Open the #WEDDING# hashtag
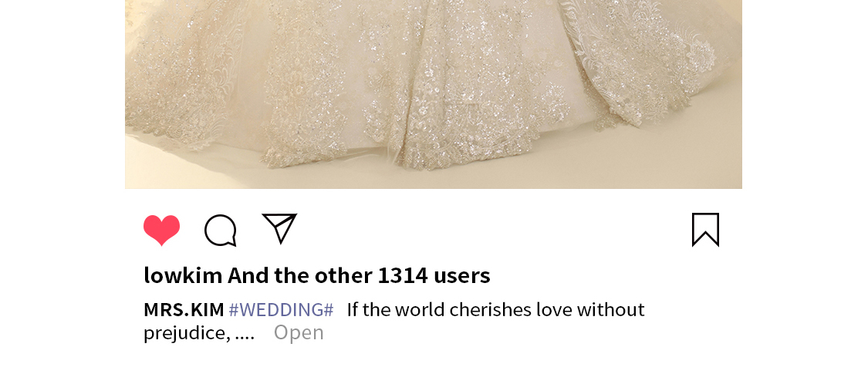The height and width of the screenshot is (374, 868). (281, 310)
